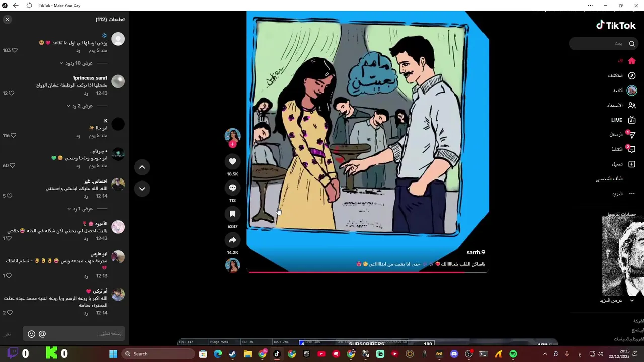Image resolution: width=644 pixels, height=362 pixels.
Task: Reply to أم تركي's comment
Action: tap(86, 313)
